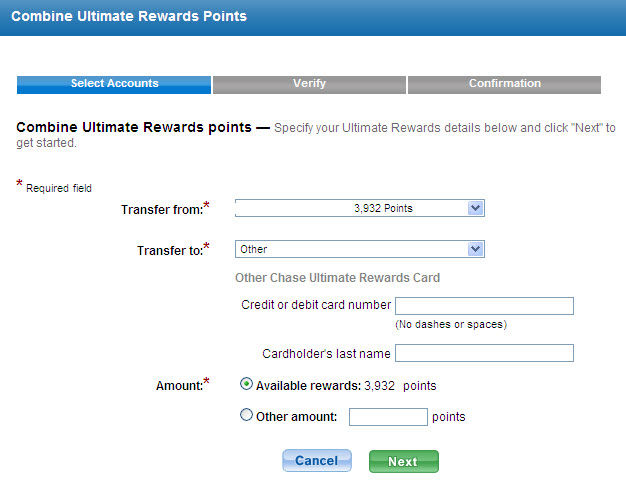626x485 pixels.
Task: Click the green Next button
Action: point(404,461)
